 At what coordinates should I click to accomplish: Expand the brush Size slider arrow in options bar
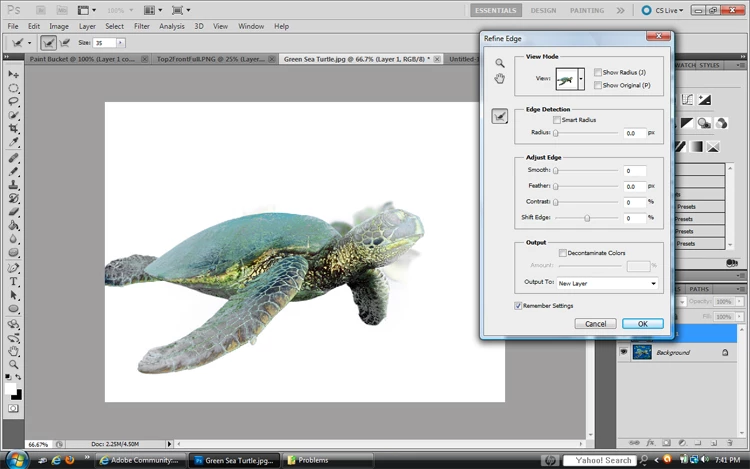(x=121, y=44)
